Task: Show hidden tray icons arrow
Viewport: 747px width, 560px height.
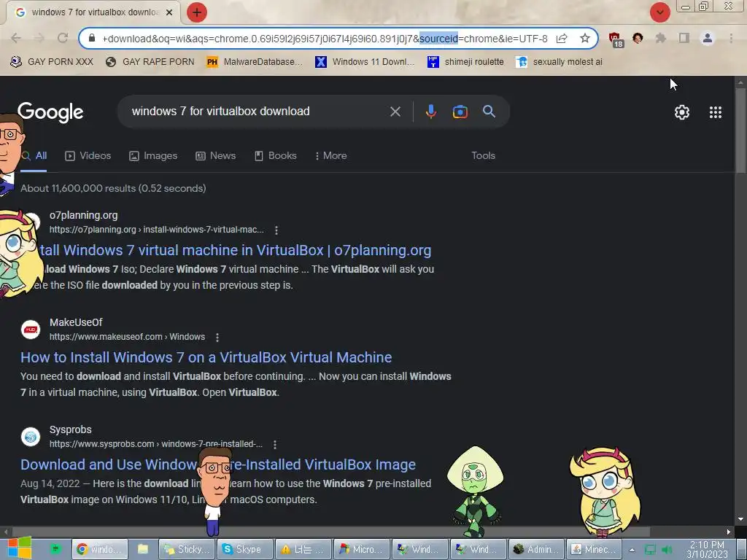Action: tap(632, 550)
